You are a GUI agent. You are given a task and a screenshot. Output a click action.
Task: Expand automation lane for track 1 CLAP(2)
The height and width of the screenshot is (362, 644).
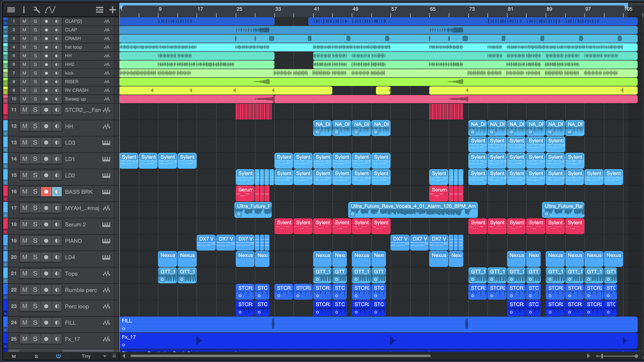[5, 23]
